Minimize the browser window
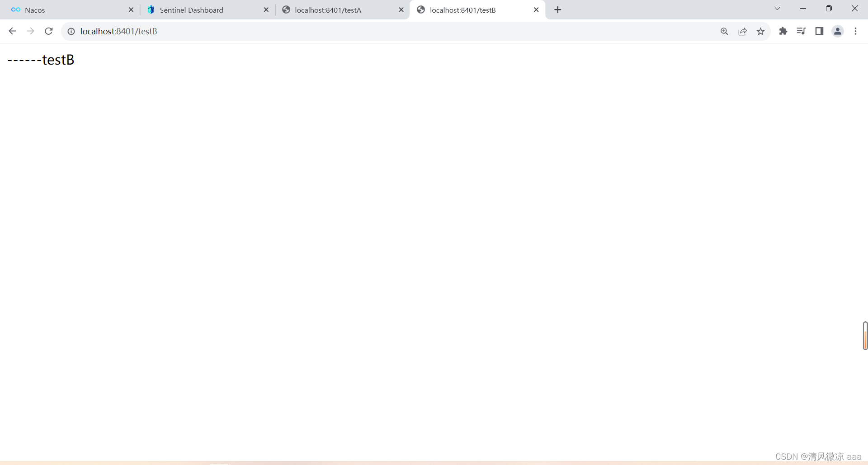868x465 pixels. (x=803, y=9)
